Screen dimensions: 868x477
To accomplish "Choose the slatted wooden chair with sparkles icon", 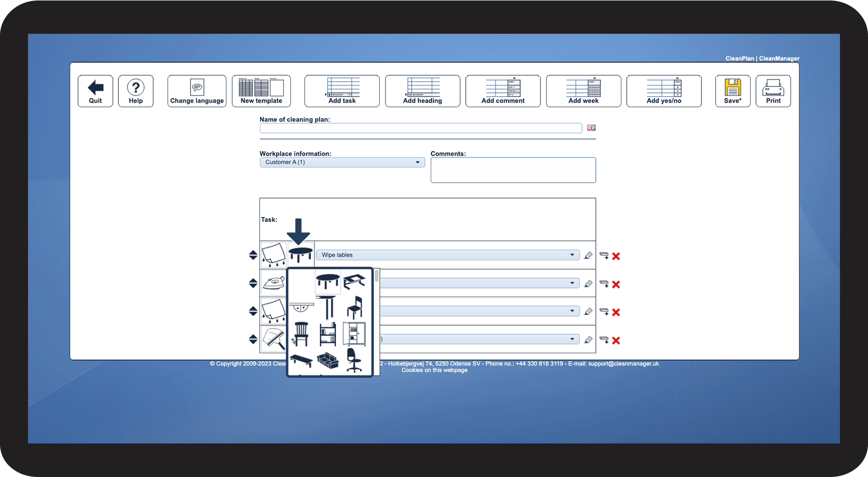I will click(301, 334).
